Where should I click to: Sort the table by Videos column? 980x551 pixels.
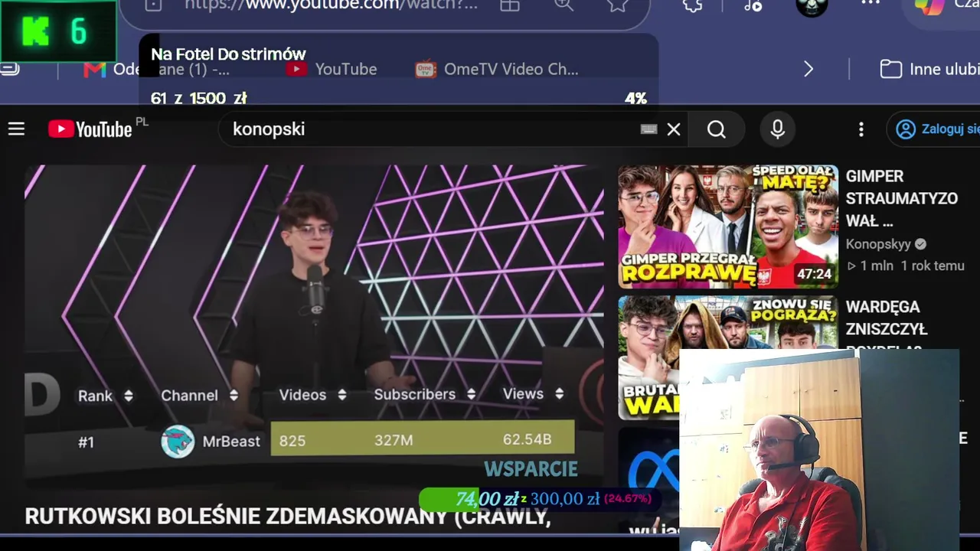click(x=313, y=395)
